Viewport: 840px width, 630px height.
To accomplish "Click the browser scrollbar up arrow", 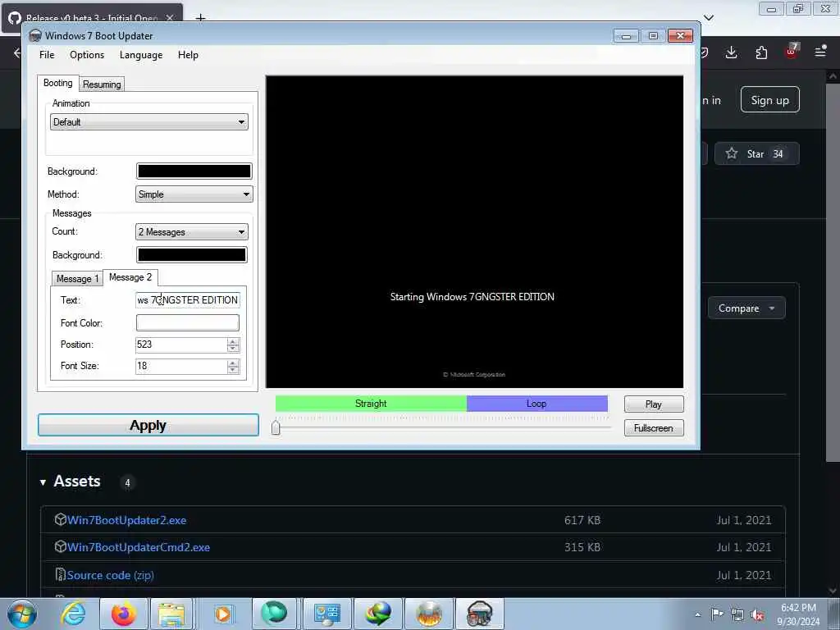I will point(833,76).
